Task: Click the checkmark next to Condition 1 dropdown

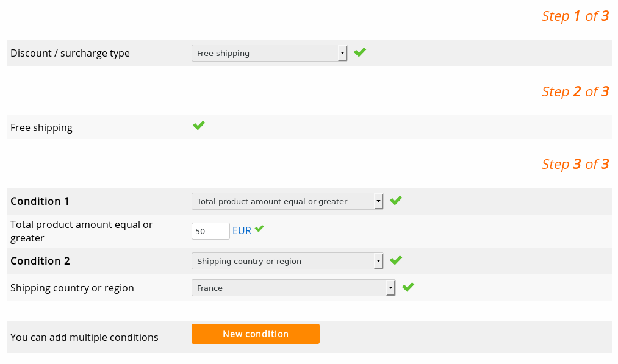Action: (x=396, y=200)
